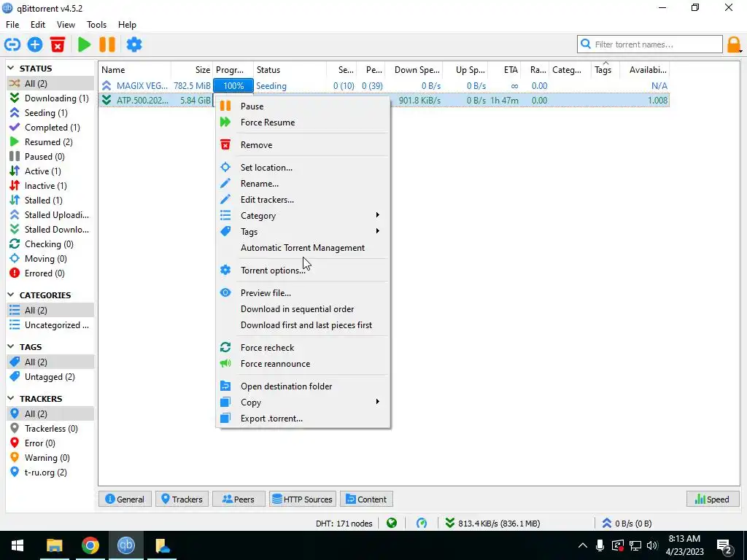The width and height of the screenshot is (747, 560).
Task: Switch to the Trackers tab
Action: (x=182, y=499)
